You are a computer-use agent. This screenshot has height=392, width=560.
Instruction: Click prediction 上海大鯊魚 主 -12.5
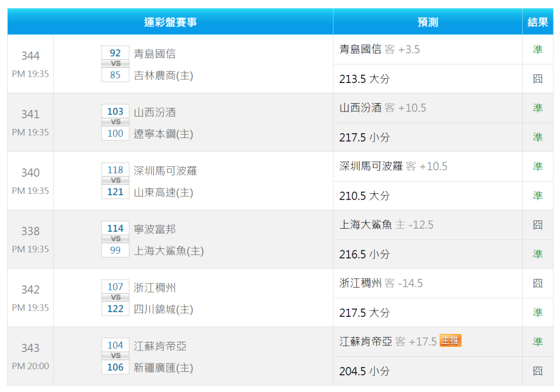point(386,225)
